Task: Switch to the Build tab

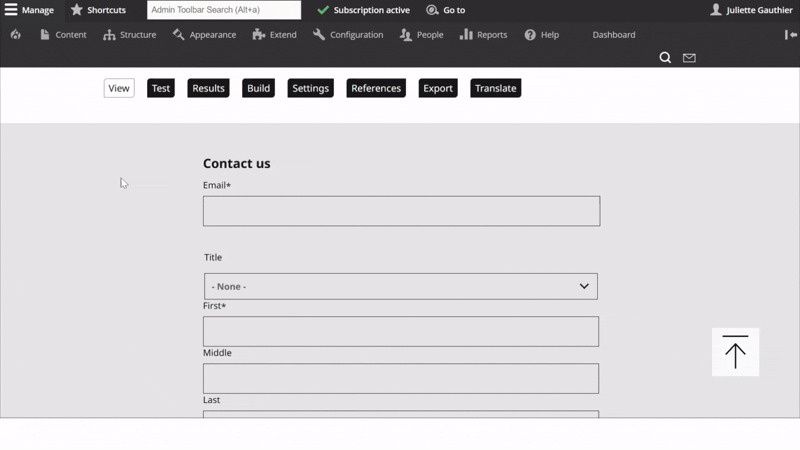Action: click(258, 88)
